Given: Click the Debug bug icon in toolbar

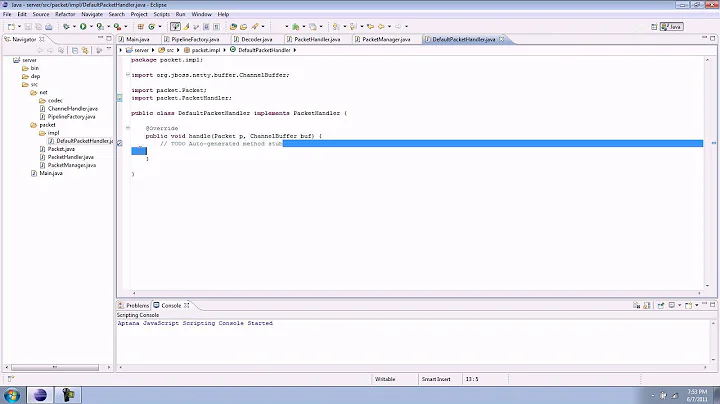Looking at the screenshot, I should pos(67,26).
